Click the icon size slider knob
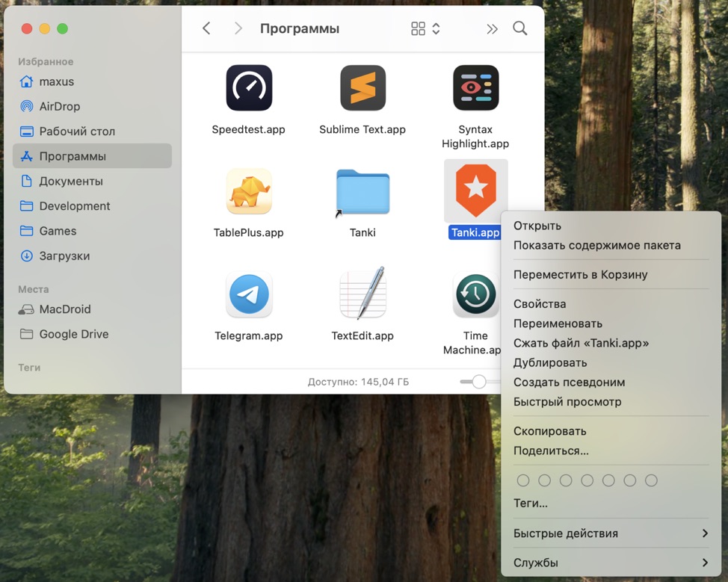The image size is (728, 582). tap(479, 382)
